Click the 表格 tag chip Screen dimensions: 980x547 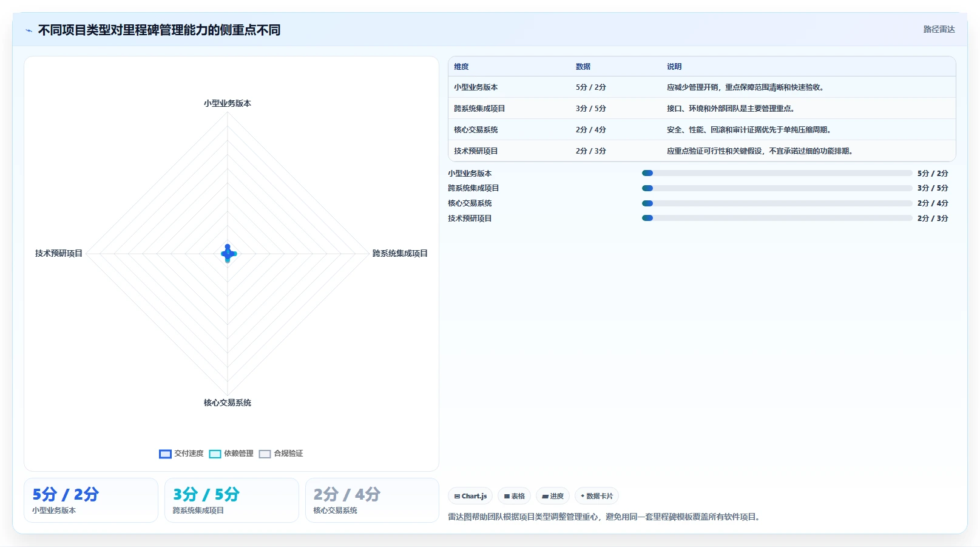pos(514,496)
